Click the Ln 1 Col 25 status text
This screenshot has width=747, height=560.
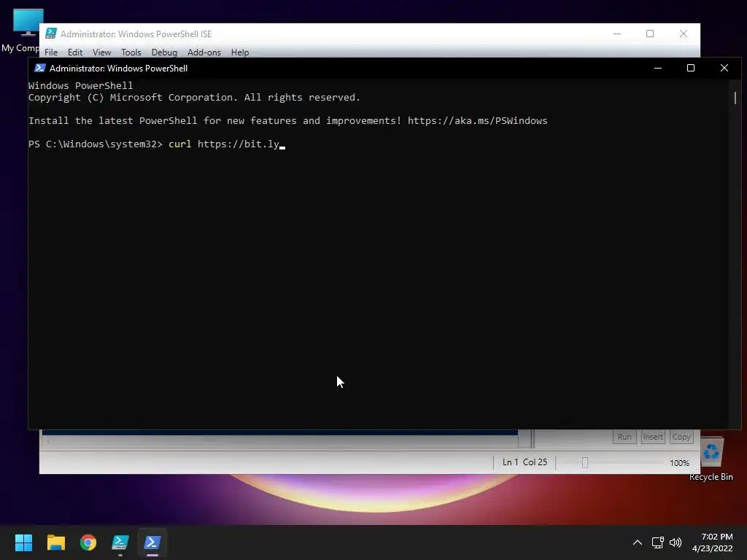[525, 462]
